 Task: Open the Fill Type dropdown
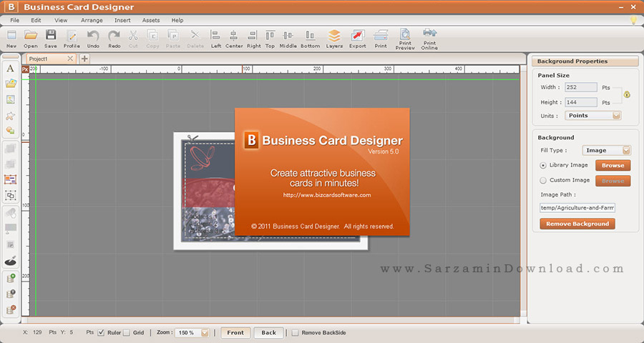[x=606, y=151]
